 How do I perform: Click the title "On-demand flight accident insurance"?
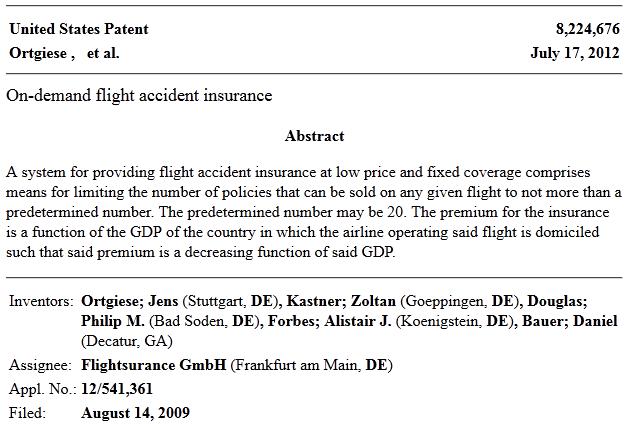pyautogui.click(x=139, y=96)
